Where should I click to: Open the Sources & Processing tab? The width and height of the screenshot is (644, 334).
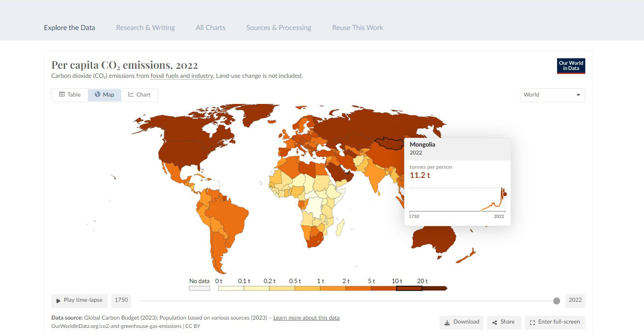pos(279,28)
